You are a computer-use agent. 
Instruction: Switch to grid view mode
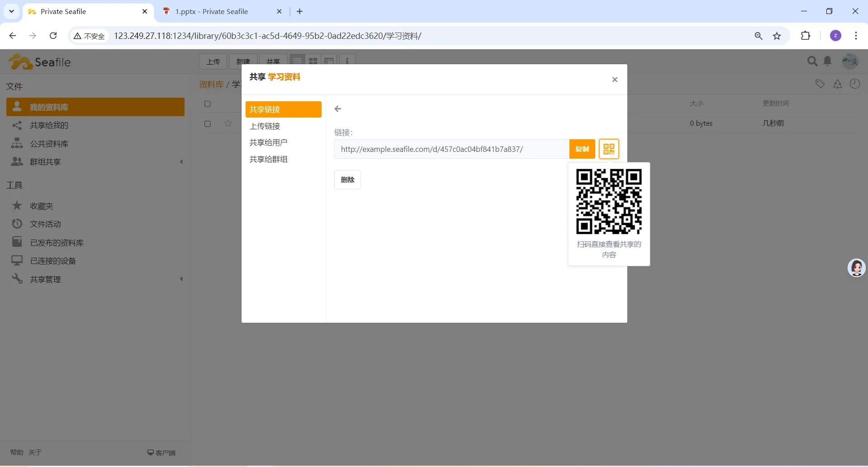coord(313,61)
